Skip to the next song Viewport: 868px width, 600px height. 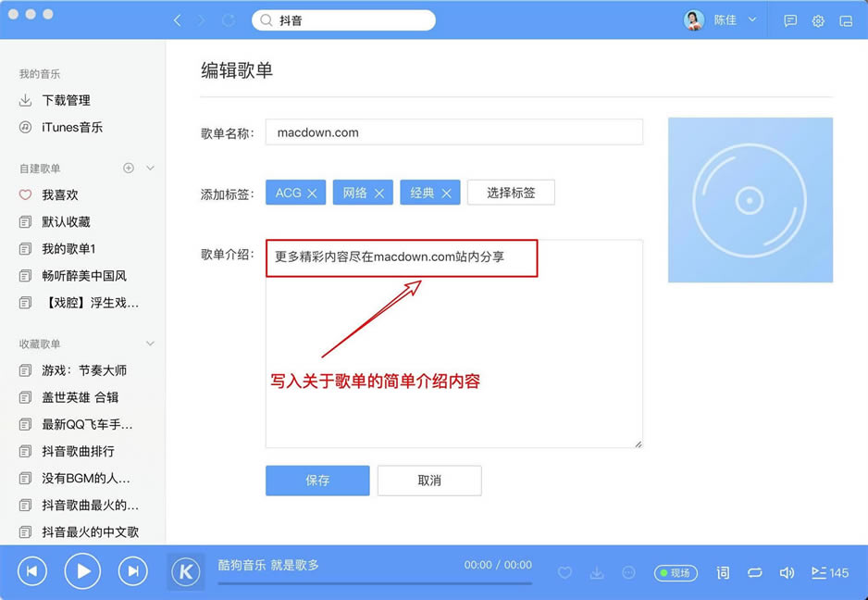[x=132, y=571]
